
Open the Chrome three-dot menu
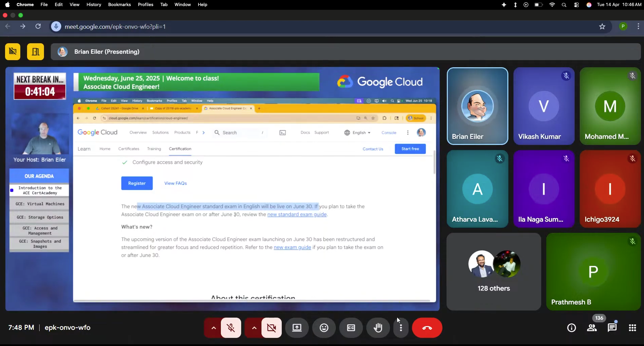(x=638, y=26)
